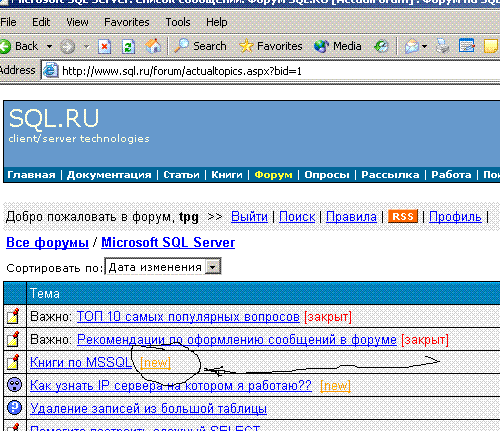Screen dimensions: 500x432
Task: Open Как узнать IP сервера topic
Action: coord(171,386)
